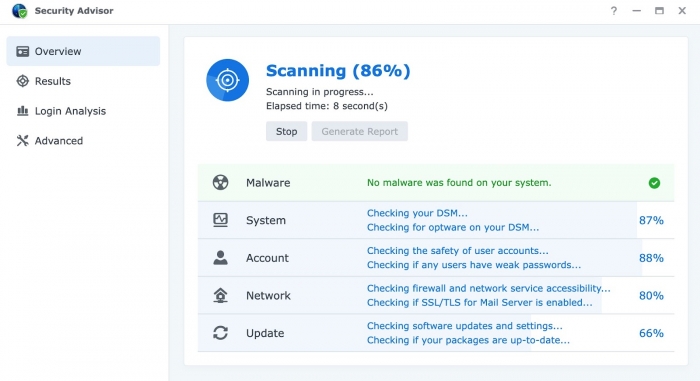Click the 'Scanning (86%)' heading
This screenshot has height=381, width=700.
338,71
